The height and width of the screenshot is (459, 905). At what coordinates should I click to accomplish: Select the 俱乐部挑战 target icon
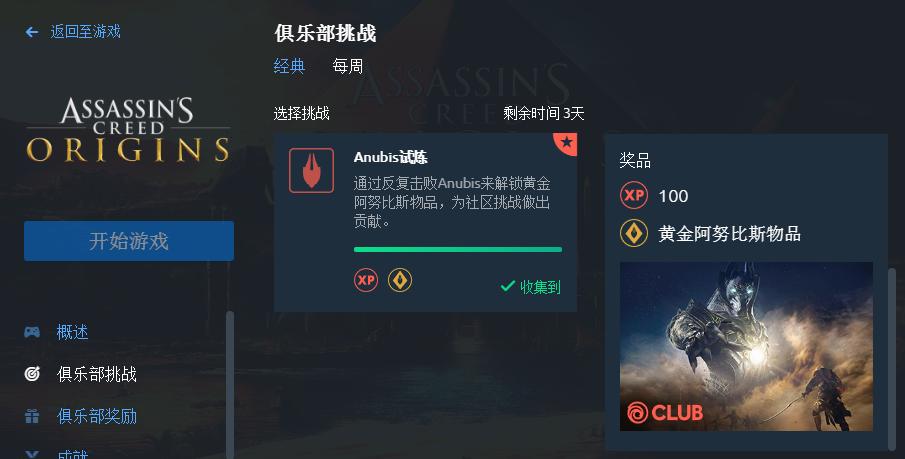[32, 374]
